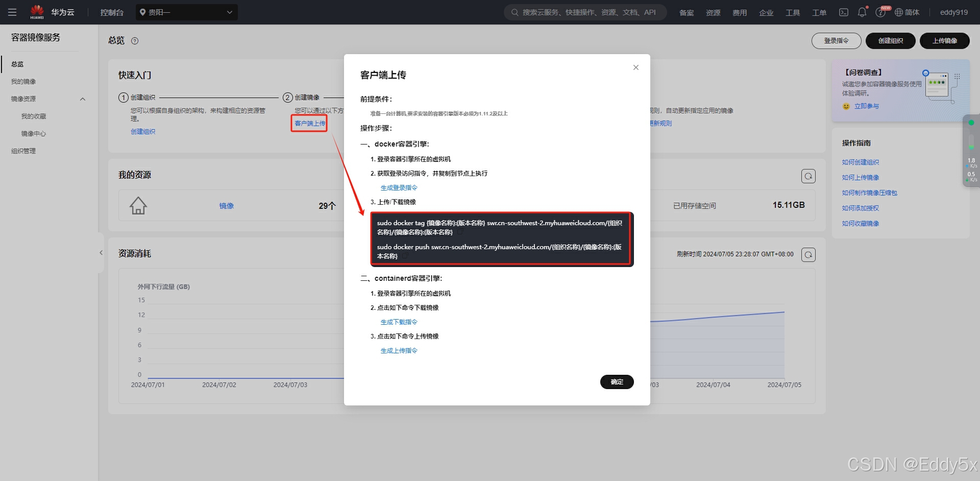
Task: Click the network speed floating widget
Action: (x=971, y=151)
